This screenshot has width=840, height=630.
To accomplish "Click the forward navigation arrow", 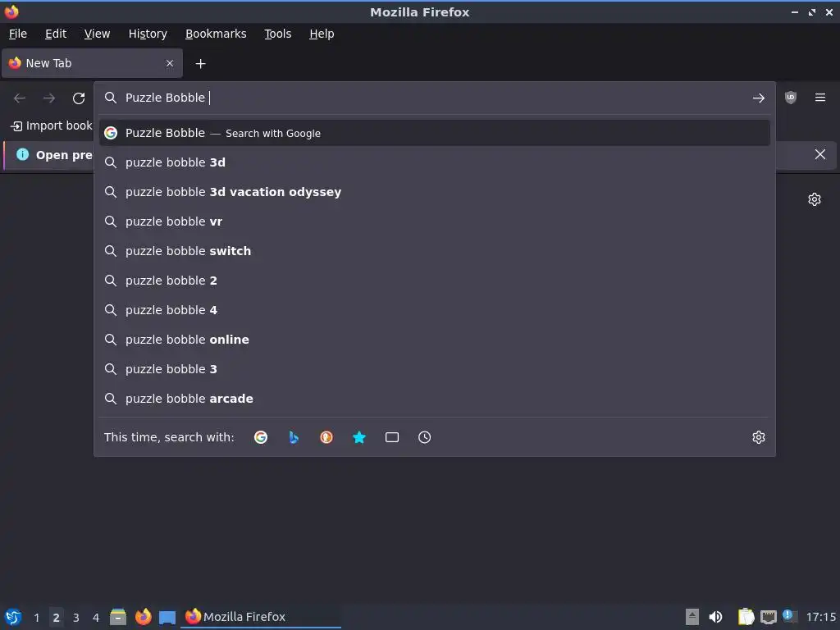I will (49, 98).
